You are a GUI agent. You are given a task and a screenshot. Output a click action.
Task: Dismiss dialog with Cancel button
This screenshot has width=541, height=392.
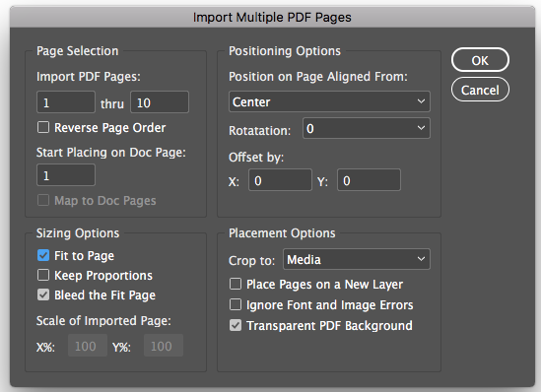tap(480, 90)
